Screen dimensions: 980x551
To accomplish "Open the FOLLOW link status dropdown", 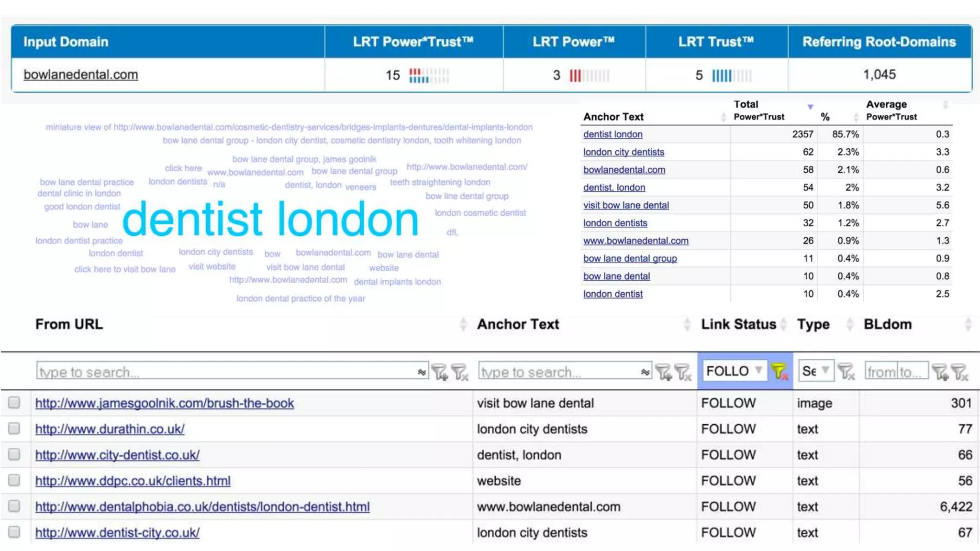I will coord(734,371).
